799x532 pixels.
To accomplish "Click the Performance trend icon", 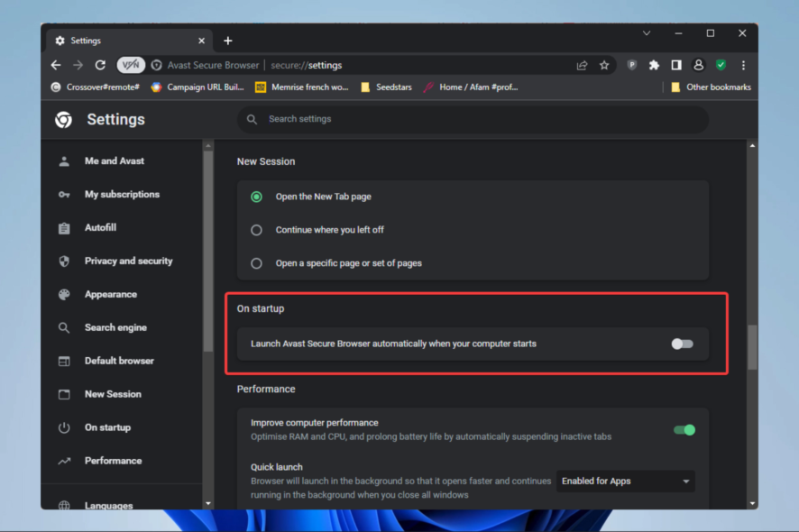I will point(64,461).
